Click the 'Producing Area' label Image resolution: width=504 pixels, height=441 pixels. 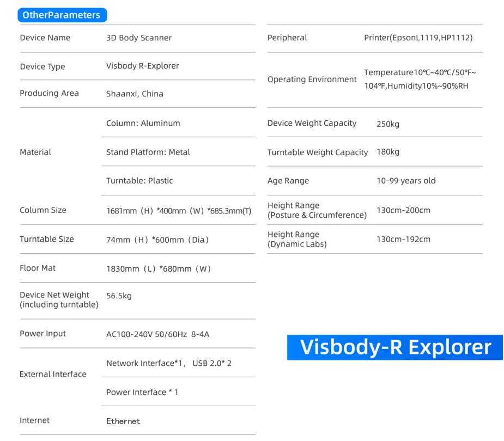point(49,93)
